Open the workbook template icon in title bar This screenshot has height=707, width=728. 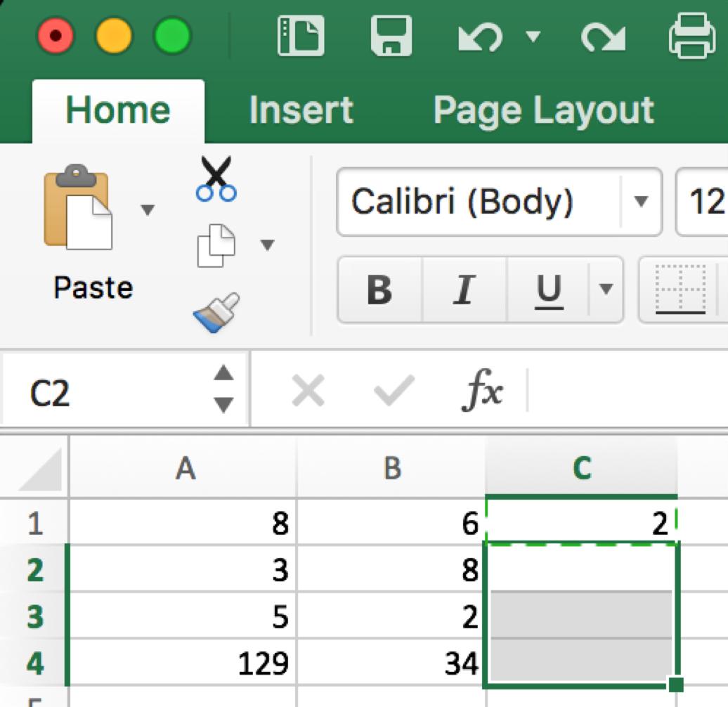[x=301, y=36]
